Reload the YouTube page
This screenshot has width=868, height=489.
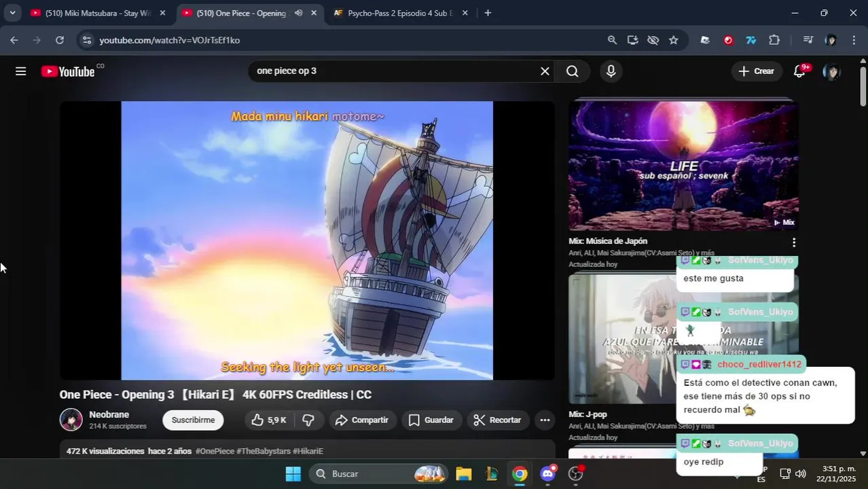(60, 40)
